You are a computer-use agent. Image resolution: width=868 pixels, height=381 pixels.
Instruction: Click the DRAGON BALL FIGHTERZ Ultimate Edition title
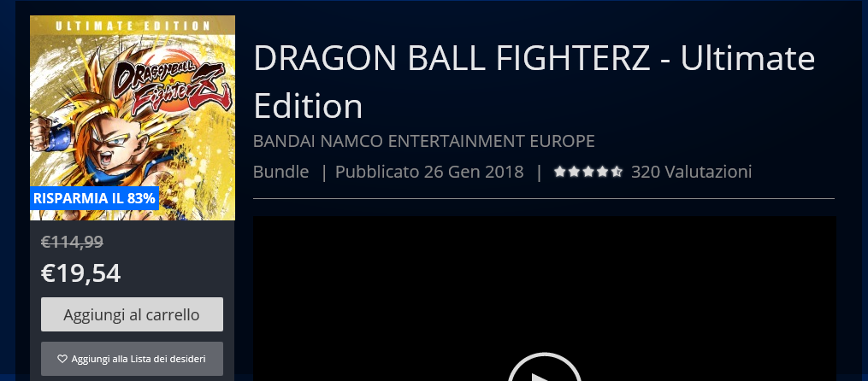[x=534, y=82]
